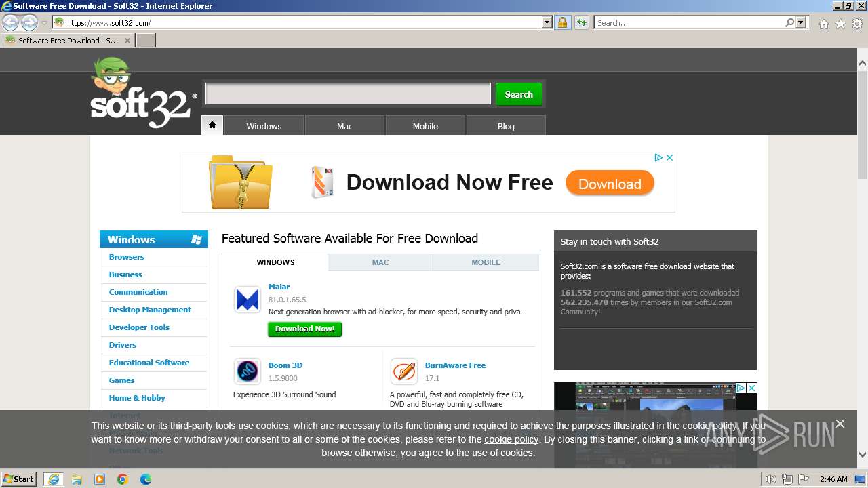Click the Windows category header
The image size is (868, 488).
[154, 239]
